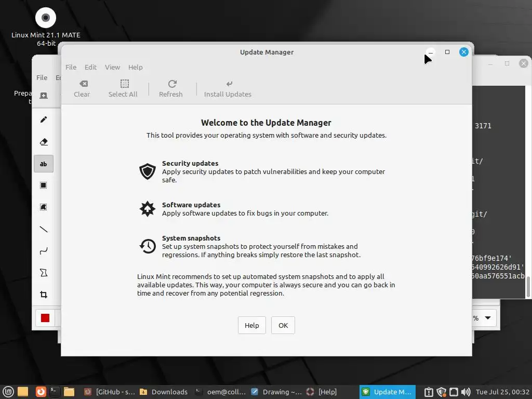Close the terminal window behind Update Manager
The image size is (532, 399).
[524, 63]
